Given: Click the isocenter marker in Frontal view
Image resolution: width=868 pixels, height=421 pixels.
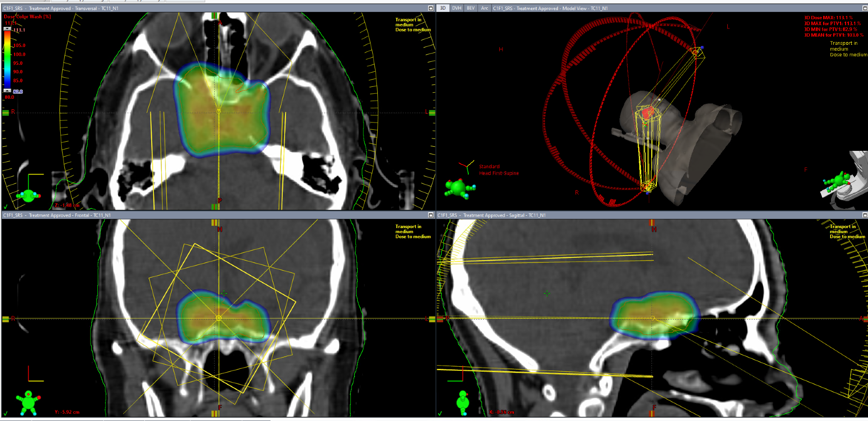Looking at the screenshot, I should pyautogui.click(x=218, y=318).
